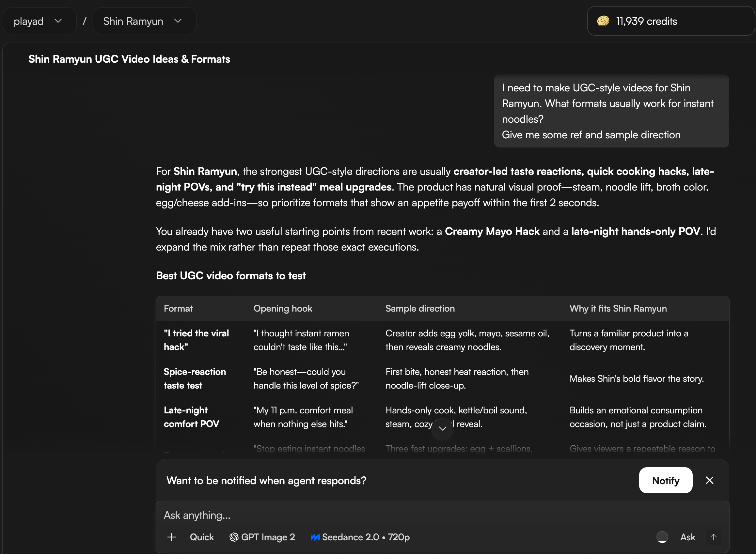Click the Late-night comfort POV cell
756x554 pixels.
[x=191, y=417]
